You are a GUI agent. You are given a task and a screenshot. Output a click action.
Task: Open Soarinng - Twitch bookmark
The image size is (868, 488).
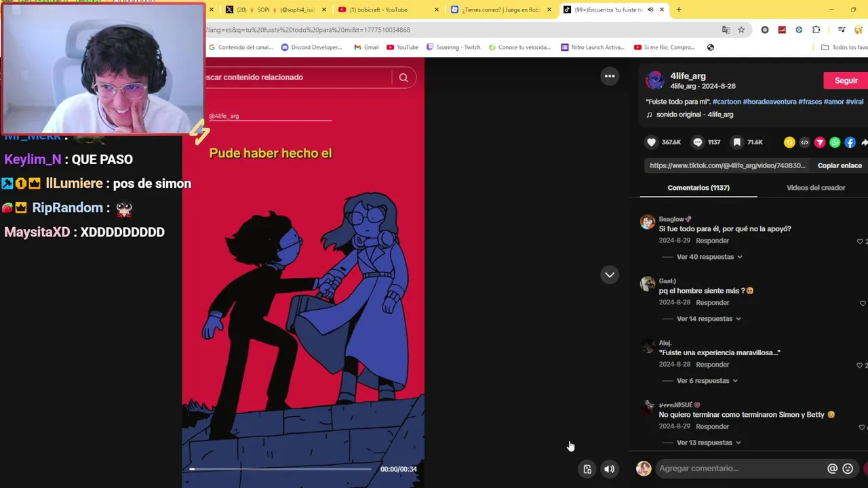click(x=453, y=47)
